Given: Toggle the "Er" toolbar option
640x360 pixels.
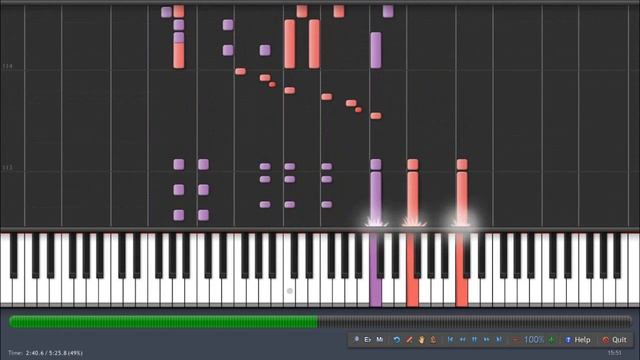Looking at the screenshot, I should click(368, 340).
